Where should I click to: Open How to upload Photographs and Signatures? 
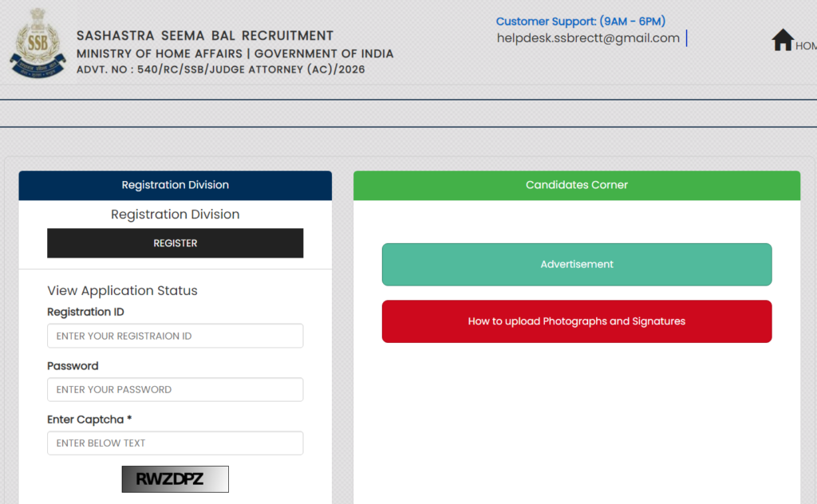coord(576,321)
